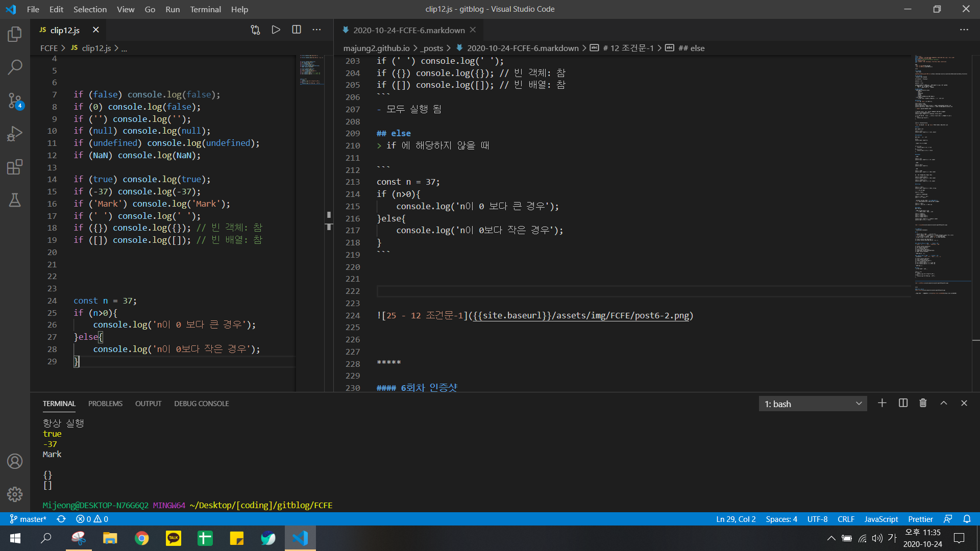This screenshot has width=980, height=551.
Task: Open More Actions for markdown editor group
Action: click(964, 30)
